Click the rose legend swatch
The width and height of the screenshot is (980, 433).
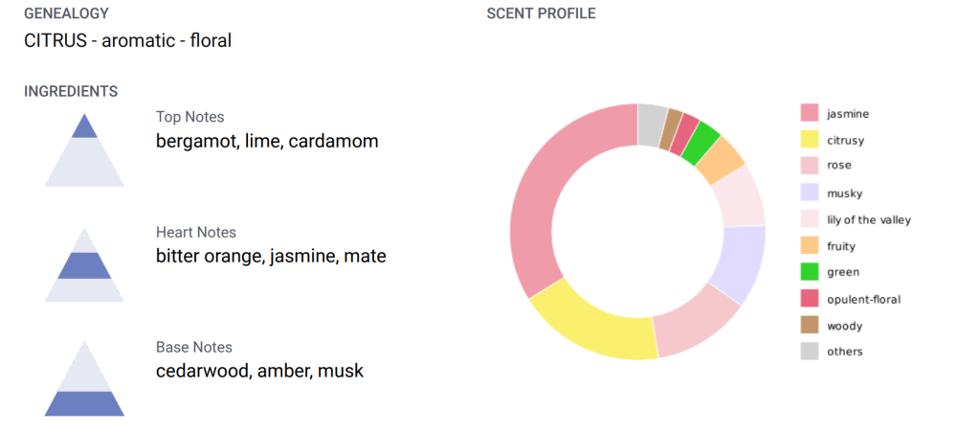click(x=810, y=166)
